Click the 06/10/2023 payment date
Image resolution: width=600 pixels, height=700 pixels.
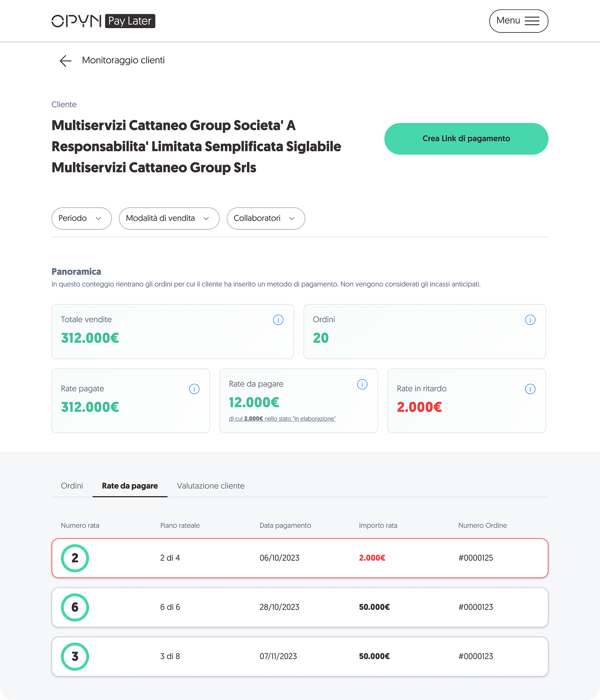pos(279,558)
